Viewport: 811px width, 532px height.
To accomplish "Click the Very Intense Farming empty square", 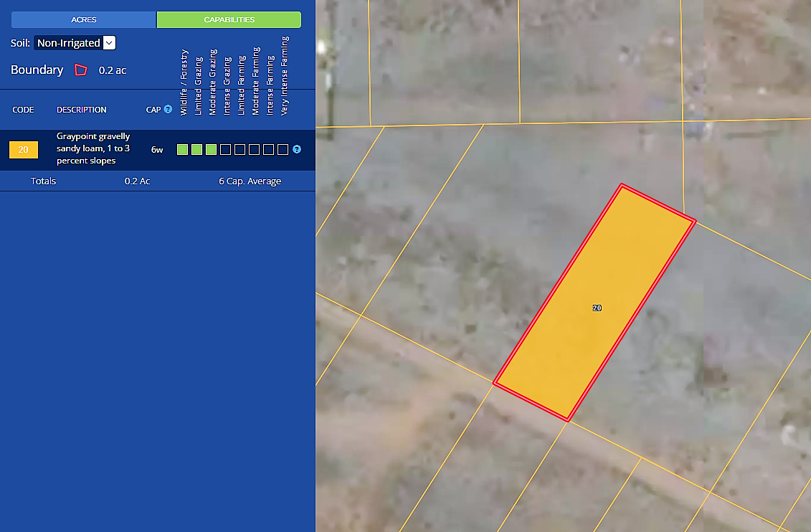I will pos(283,150).
